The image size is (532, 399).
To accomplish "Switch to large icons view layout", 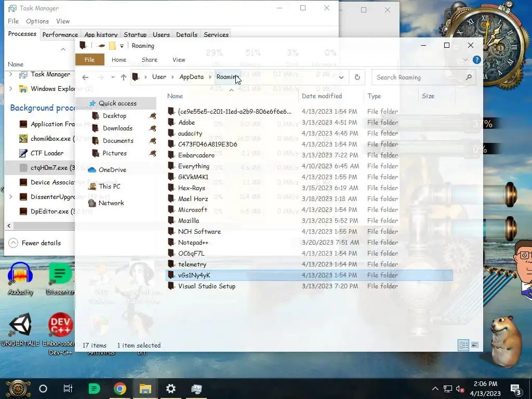I will pos(475,345).
